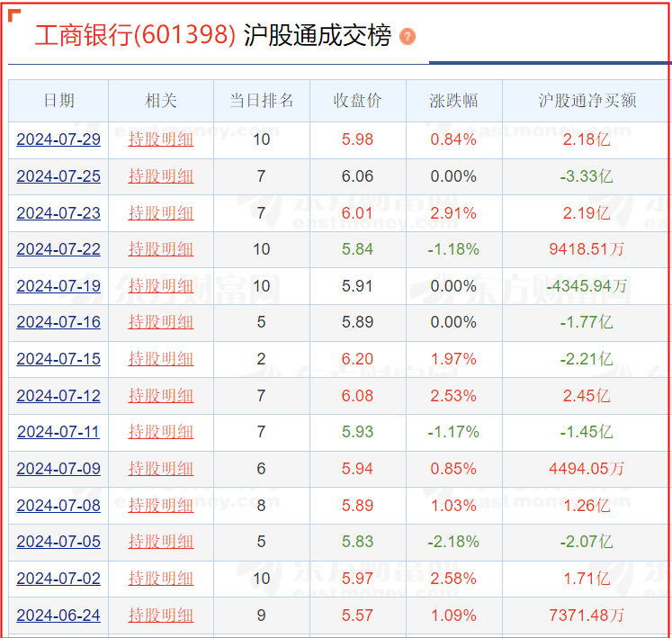Select net buy value 9418.51万
This screenshot has height=638, width=672.
[x=587, y=249]
